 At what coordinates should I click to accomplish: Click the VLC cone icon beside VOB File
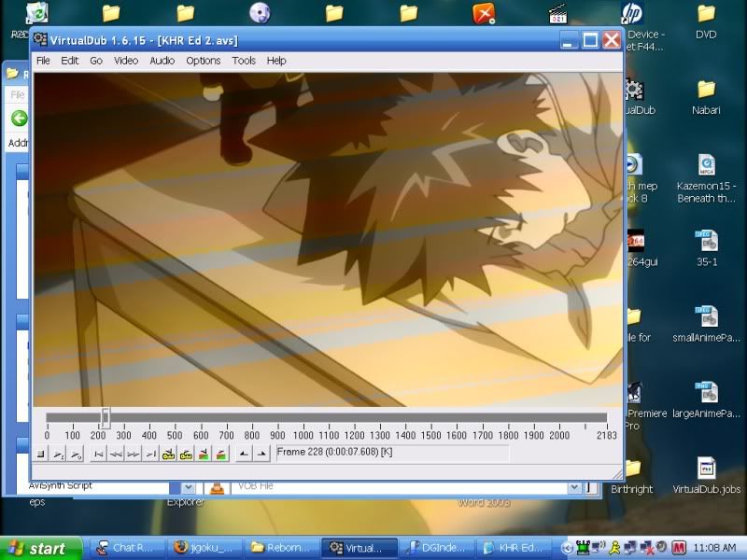217,487
